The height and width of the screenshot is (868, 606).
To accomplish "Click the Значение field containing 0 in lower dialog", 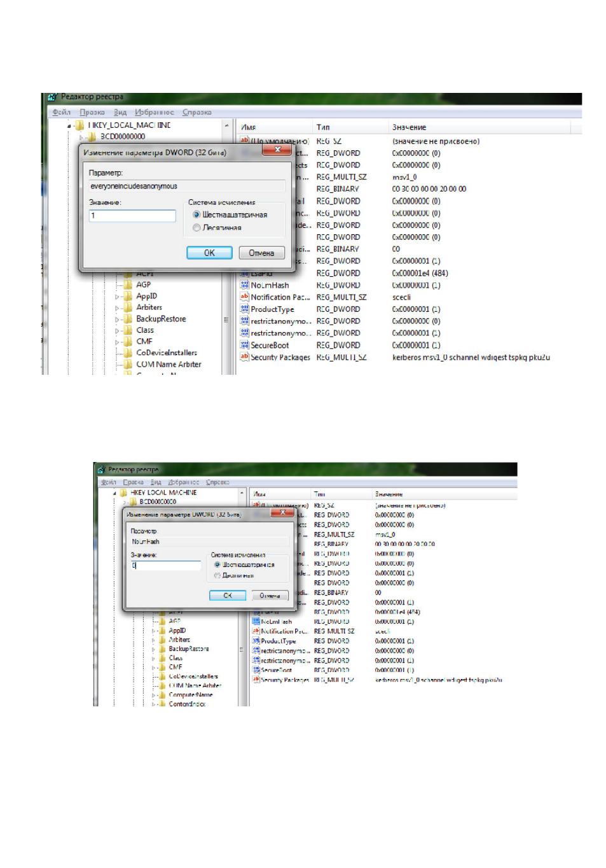I will pyautogui.click(x=166, y=565).
